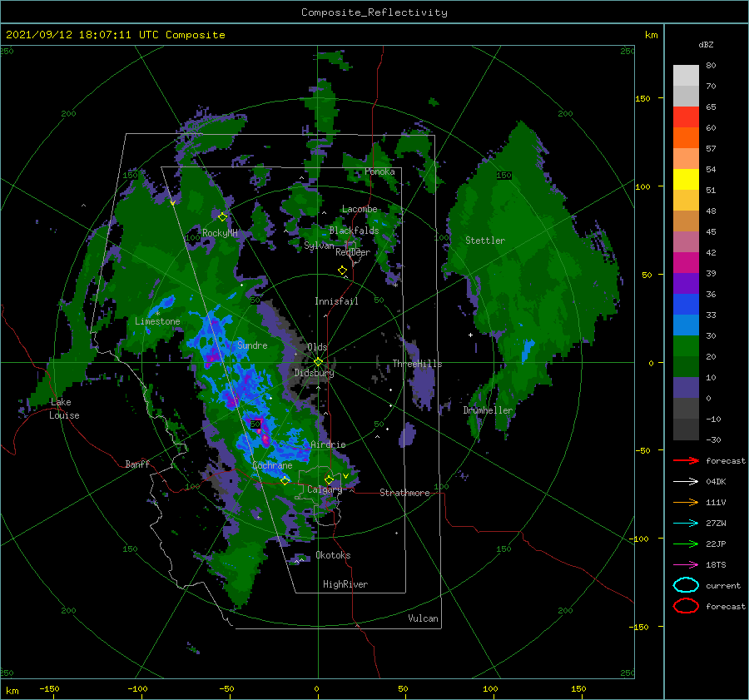Screen dimensions: 749x700
Task: Select the orange 111V arrow icon
Action: pos(686,502)
